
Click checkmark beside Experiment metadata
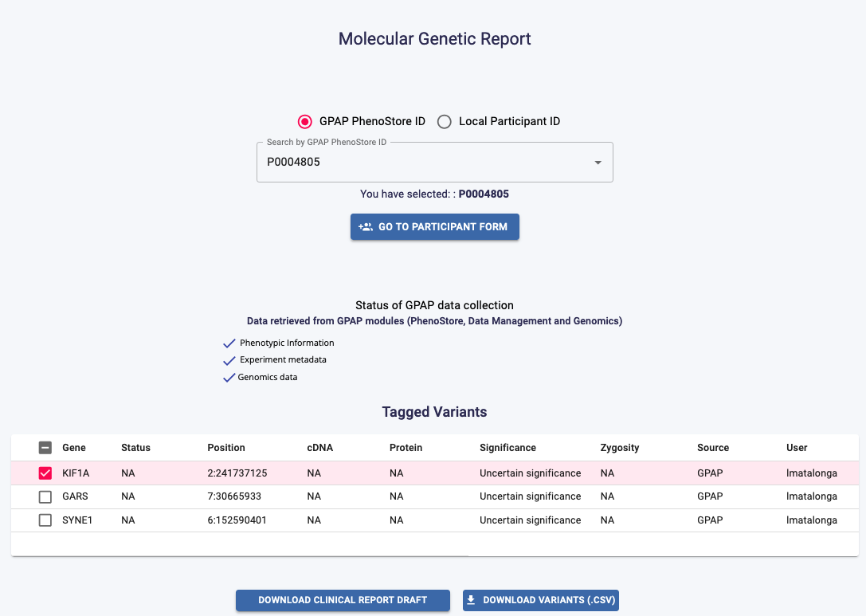click(229, 360)
